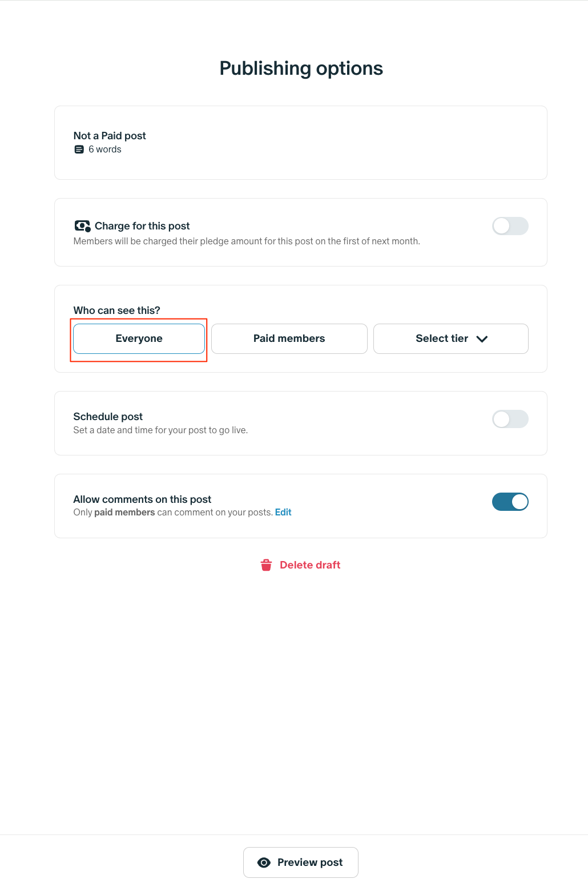Click the Not a Paid post title

[110, 136]
